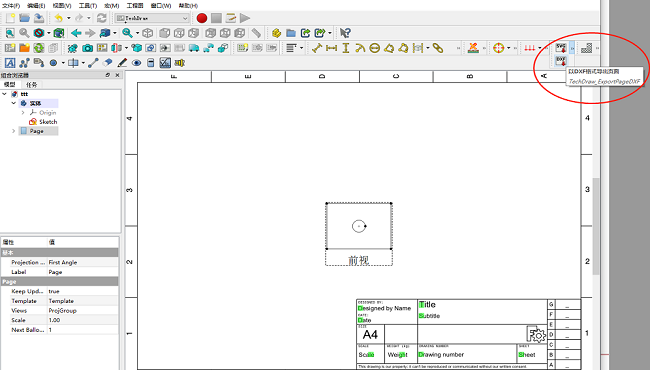
Task: Insert active view using the camera icon
Action: [x=87, y=48]
